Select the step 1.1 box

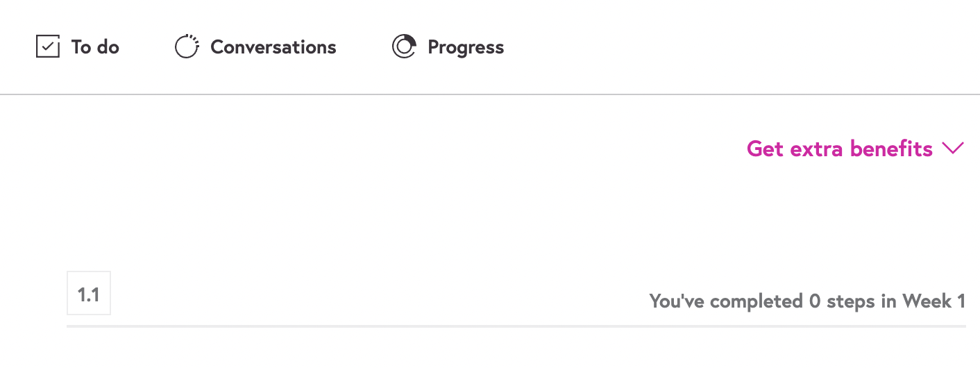[89, 294]
